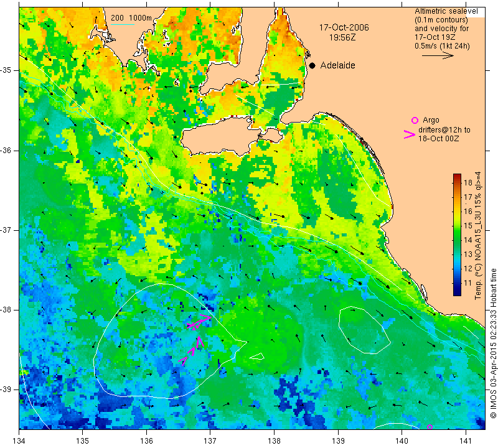Click the 18 tick label on color bar
Image resolution: width=498 pixels, height=448 pixels.
click(x=468, y=182)
